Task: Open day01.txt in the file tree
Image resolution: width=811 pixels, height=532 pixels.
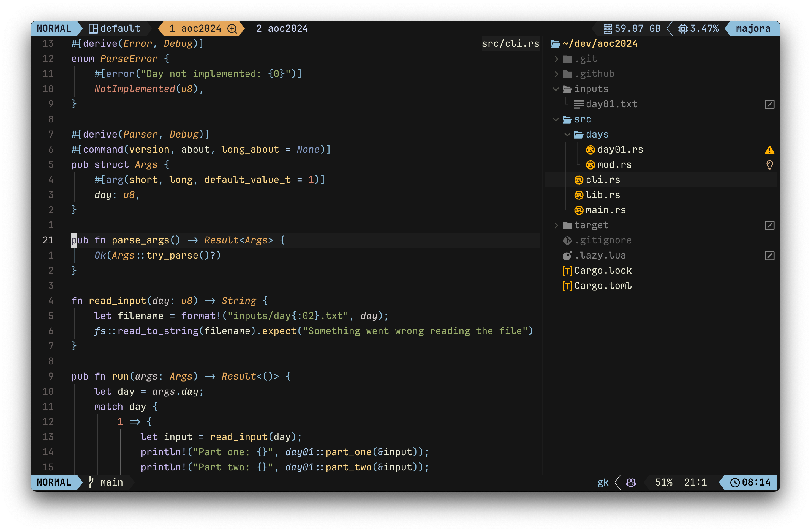Action: 611,104
